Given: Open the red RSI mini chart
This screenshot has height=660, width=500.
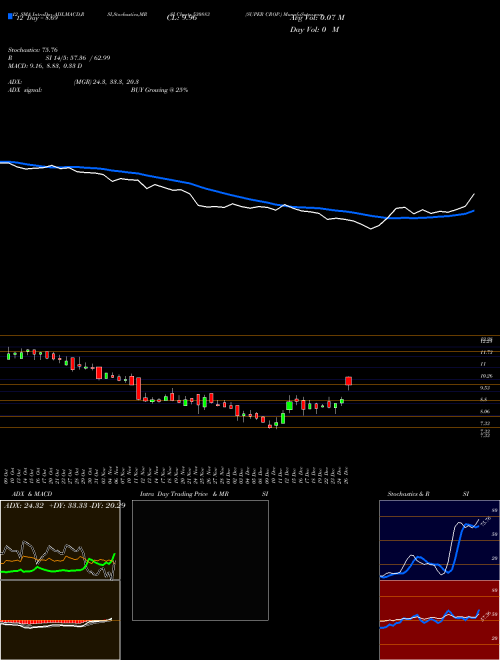Looking at the screenshot, I should pyautogui.click(x=439, y=620).
